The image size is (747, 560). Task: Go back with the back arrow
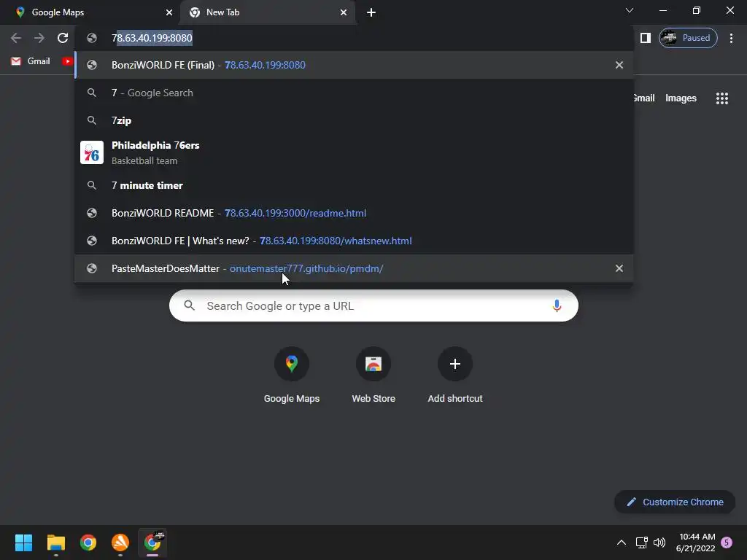point(16,38)
